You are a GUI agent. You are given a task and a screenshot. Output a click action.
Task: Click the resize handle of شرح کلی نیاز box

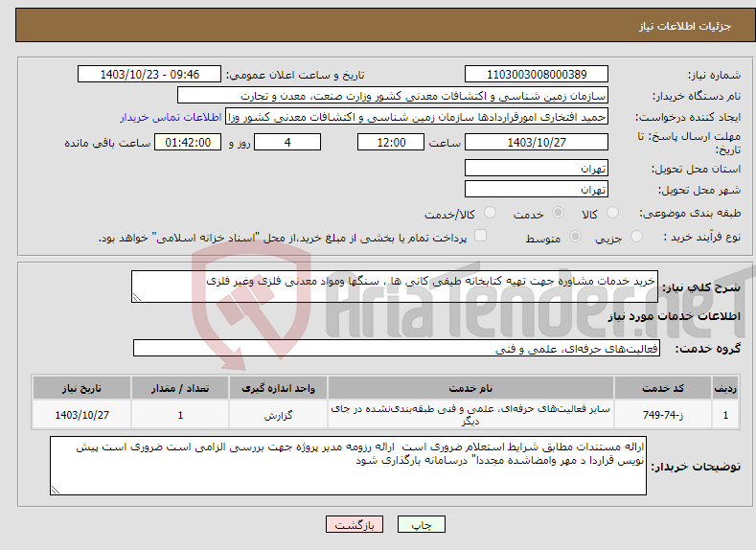pyautogui.click(x=136, y=298)
